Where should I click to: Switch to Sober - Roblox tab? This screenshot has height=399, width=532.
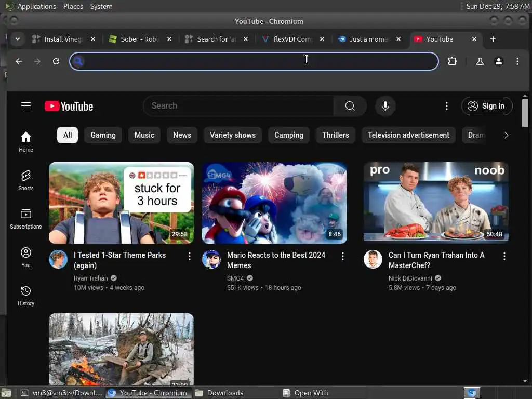[x=139, y=39]
